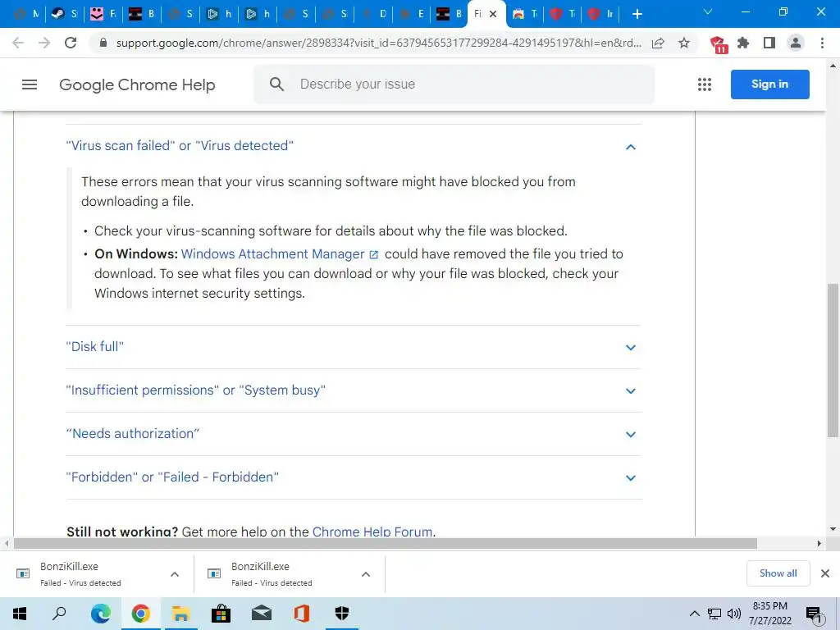Open the Chrome Help Forum link
Image resolution: width=840 pixels, height=630 pixels.
372,532
